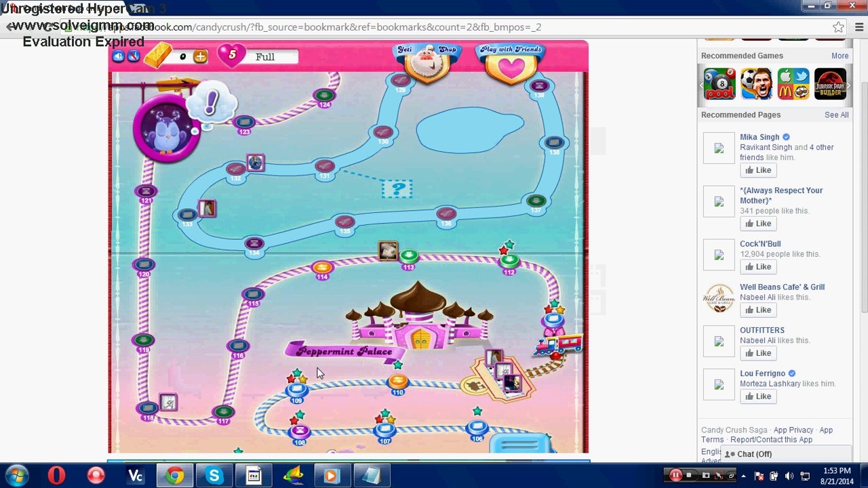Show hidden system tray icons

coord(743,476)
